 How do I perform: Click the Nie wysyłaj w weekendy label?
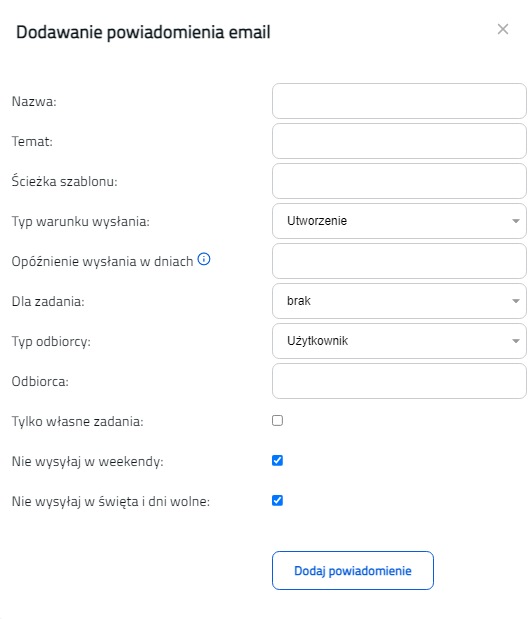click(88, 461)
